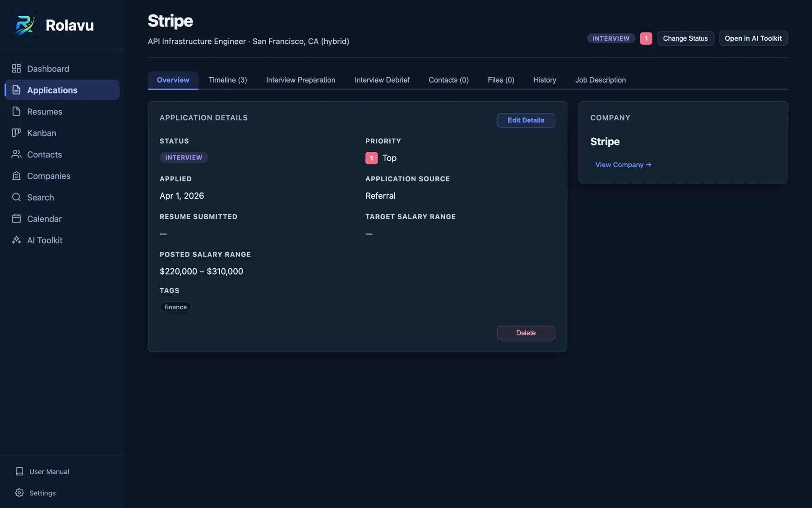The image size is (812, 508).
Task: Click the Open in AI Toolkit button
Action: tap(752, 38)
